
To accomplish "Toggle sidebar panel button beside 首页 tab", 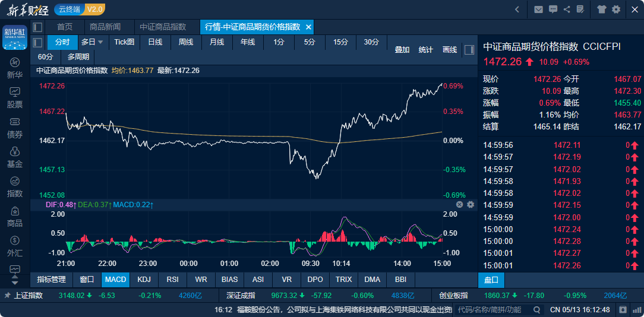I will (38, 27).
